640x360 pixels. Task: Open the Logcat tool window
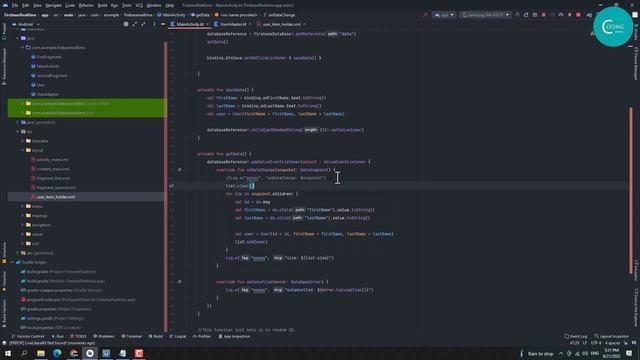tap(178, 336)
